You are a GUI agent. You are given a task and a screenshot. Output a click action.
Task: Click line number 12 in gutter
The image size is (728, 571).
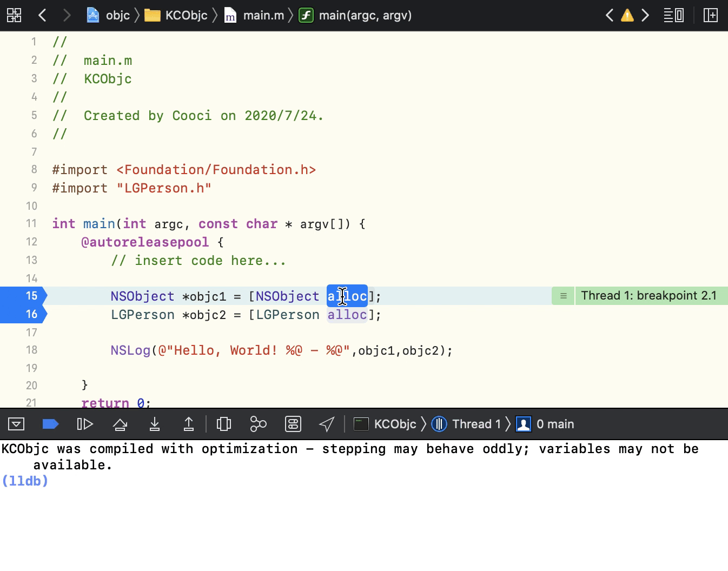pos(31,242)
